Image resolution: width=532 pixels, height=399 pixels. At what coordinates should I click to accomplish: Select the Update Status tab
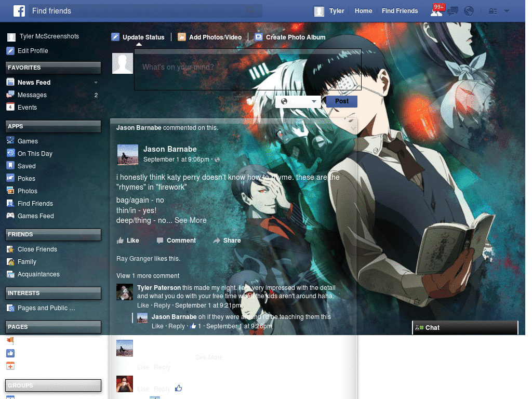coord(138,37)
